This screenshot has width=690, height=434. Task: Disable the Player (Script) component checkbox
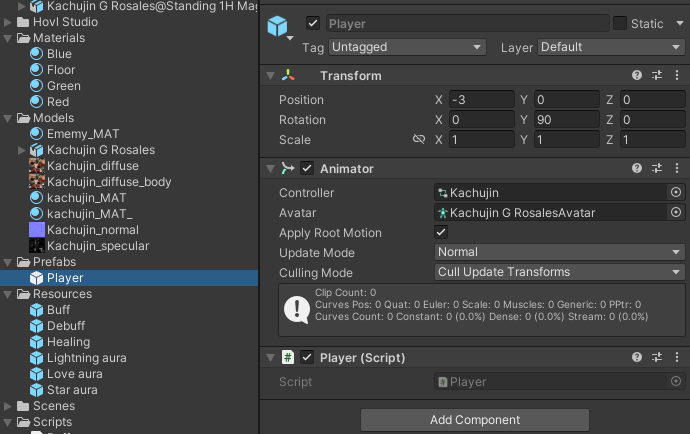307,357
